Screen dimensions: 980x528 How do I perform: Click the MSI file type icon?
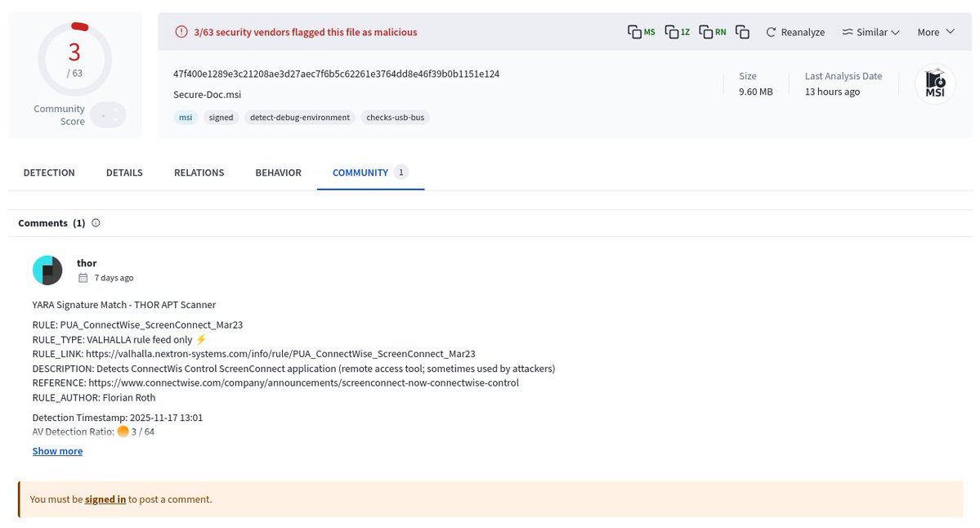pyautogui.click(x=934, y=83)
